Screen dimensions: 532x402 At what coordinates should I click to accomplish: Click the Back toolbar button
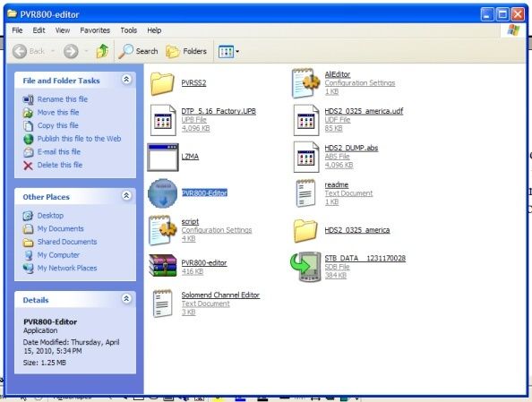(29, 51)
